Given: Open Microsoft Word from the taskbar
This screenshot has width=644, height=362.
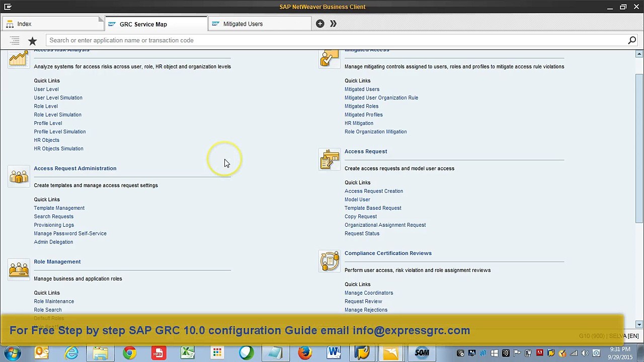Looking at the screenshot, I should click(x=334, y=353).
